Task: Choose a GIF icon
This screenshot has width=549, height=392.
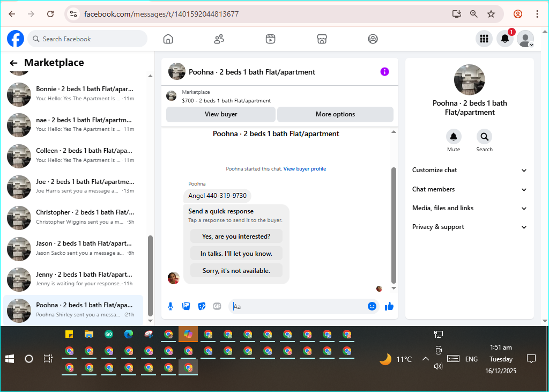Action: (x=217, y=307)
